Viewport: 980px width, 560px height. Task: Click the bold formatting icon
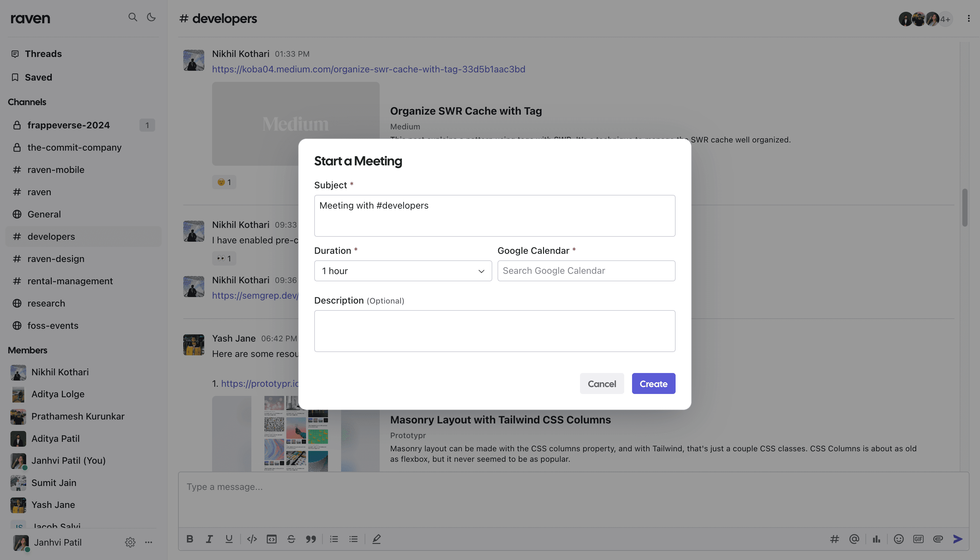(189, 538)
